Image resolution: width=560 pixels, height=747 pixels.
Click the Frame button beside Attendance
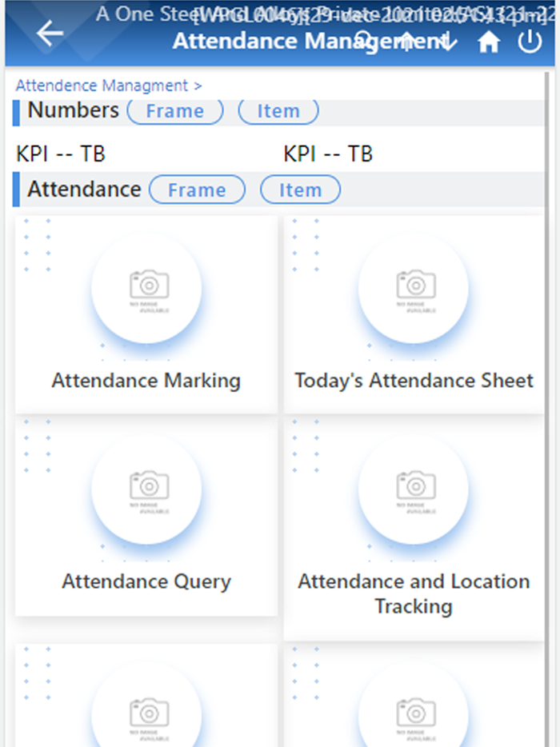197,190
